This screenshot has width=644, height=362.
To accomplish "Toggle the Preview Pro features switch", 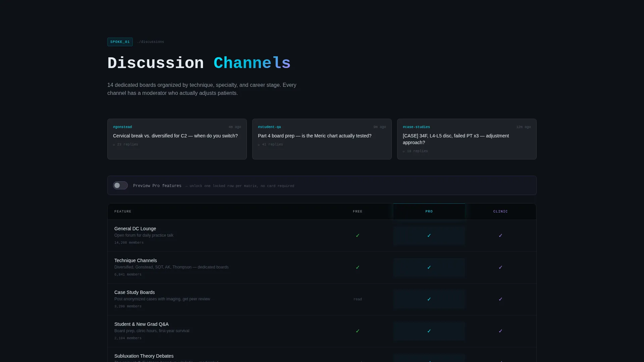I will 120,185.
